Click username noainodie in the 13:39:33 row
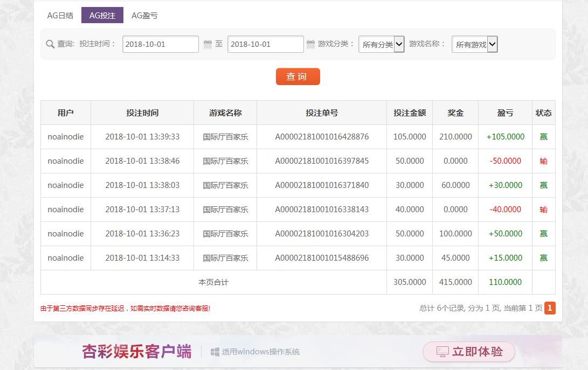Image resolution: width=588 pixels, height=370 pixels. 66,137
